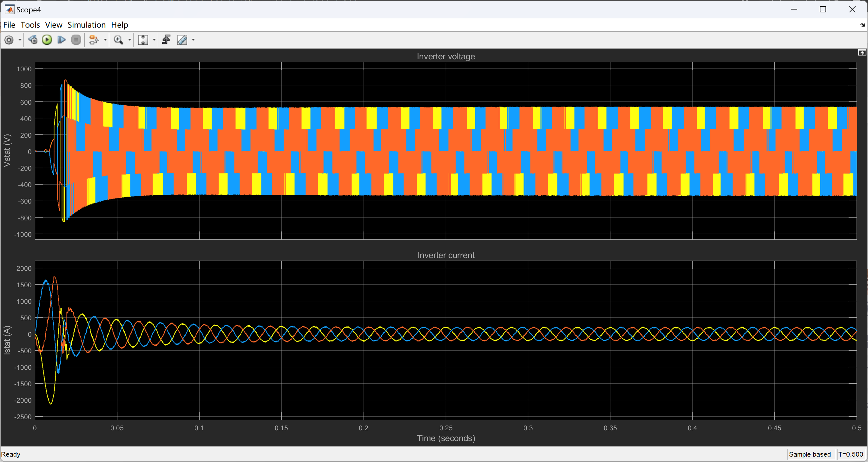The height and width of the screenshot is (462, 868).
Task: Expand the zoom tool dropdown arrow
Action: coord(130,40)
